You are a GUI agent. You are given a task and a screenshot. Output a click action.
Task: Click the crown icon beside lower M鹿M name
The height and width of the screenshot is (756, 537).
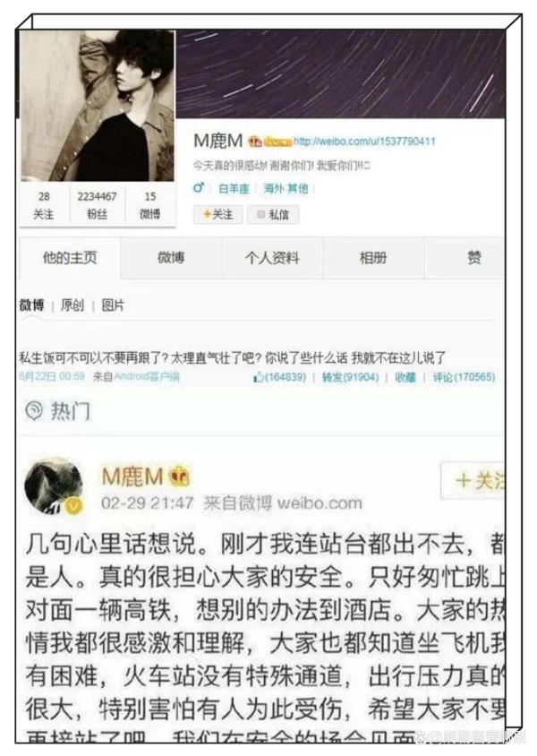pos(179,477)
